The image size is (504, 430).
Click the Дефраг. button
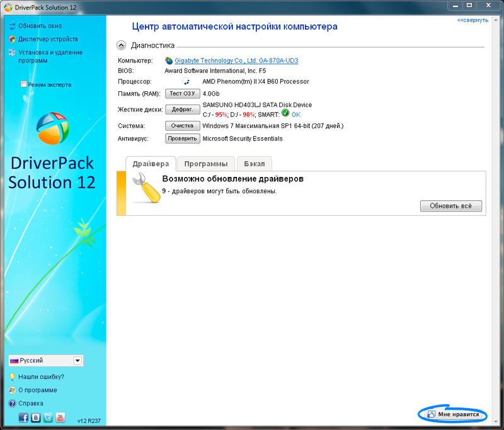pyautogui.click(x=183, y=110)
